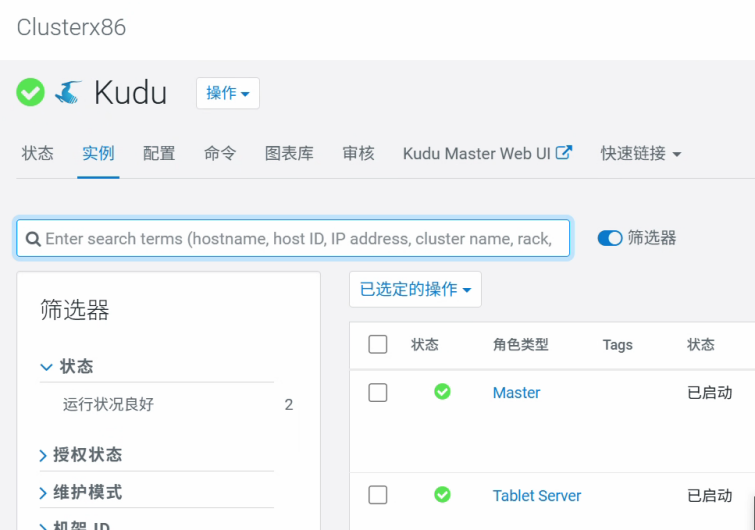
Task: Check the Tablet Server row checkbox
Action: click(x=378, y=495)
